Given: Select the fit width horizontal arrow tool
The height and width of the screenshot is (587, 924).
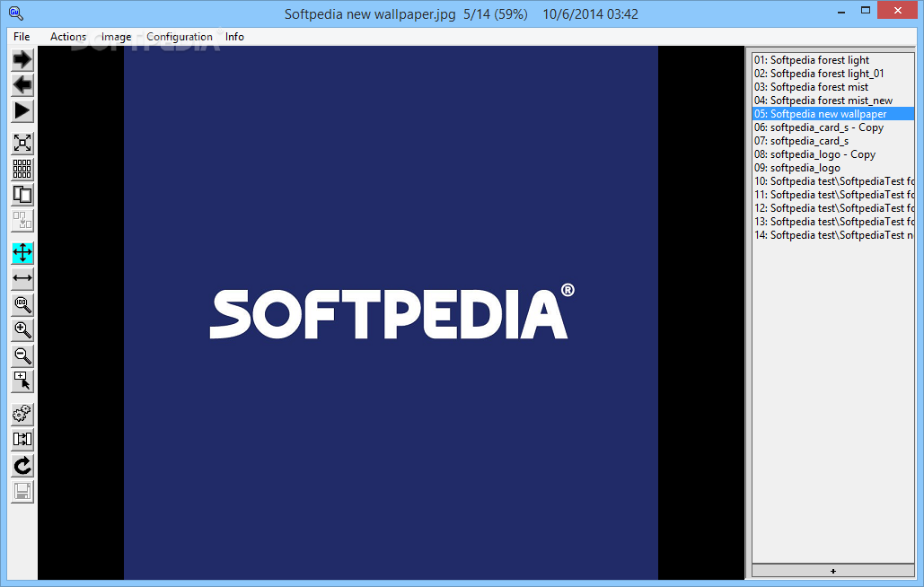Looking at the screenshot, I should 22,278.
